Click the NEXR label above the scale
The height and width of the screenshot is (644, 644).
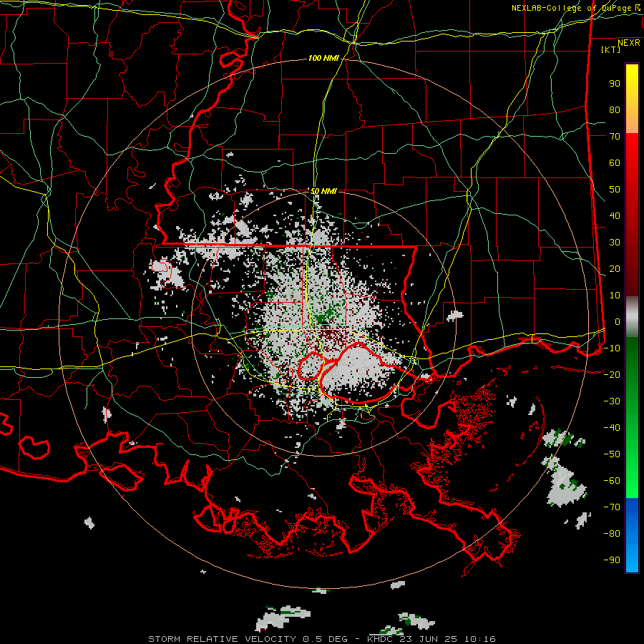point(628,43)
